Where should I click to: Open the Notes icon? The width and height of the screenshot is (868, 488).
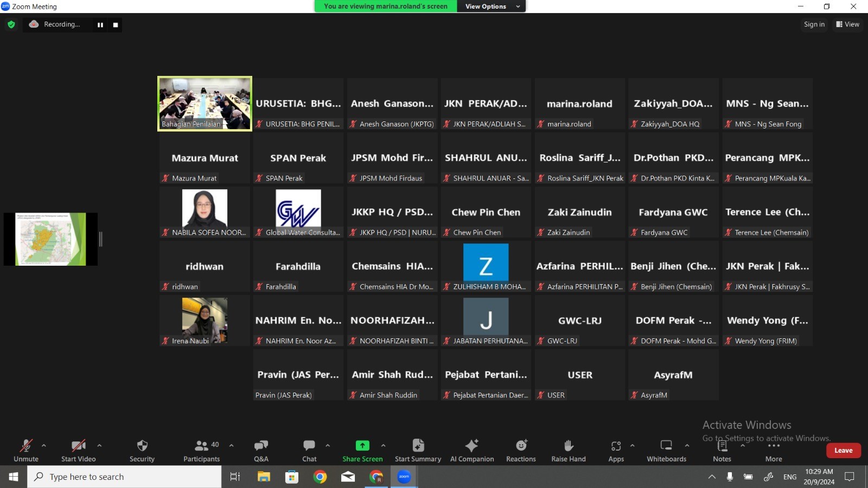click(722, 446)
